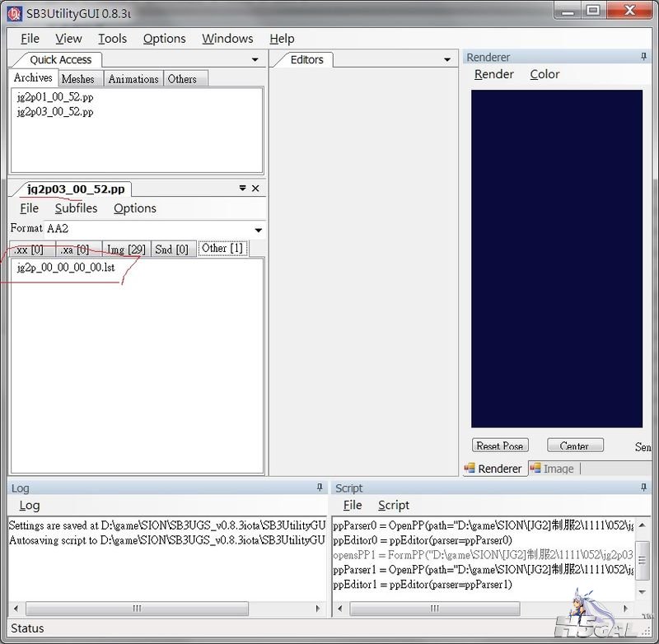The image size is (659, 644).
Task: Open the Tools menu
Action: [x=112, y=39]
